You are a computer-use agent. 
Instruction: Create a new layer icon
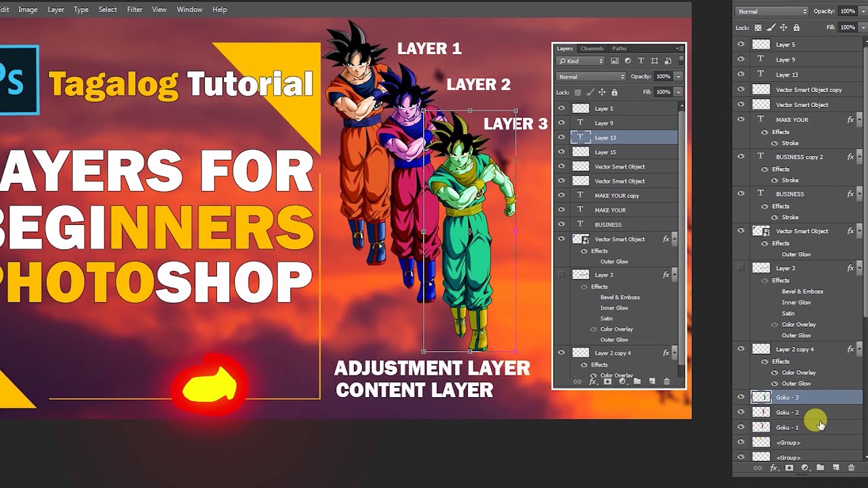point(836,468)
